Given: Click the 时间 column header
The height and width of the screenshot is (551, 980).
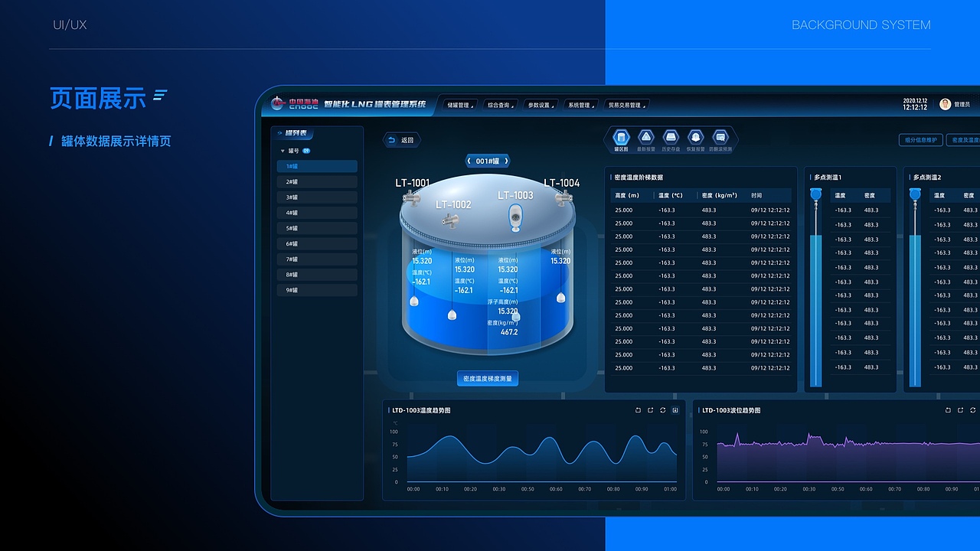Looking at the screenshot, I should (756, 196).
